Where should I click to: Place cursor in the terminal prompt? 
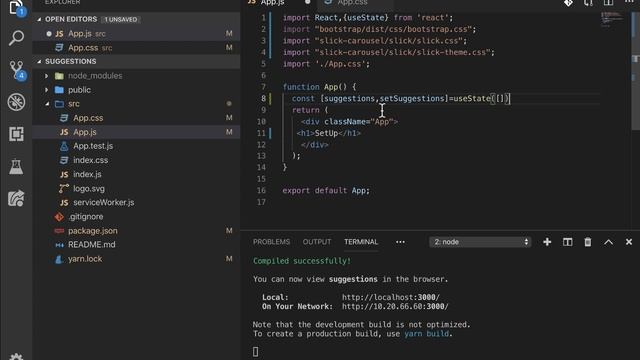pyautogui.click(x=256, y=351)
